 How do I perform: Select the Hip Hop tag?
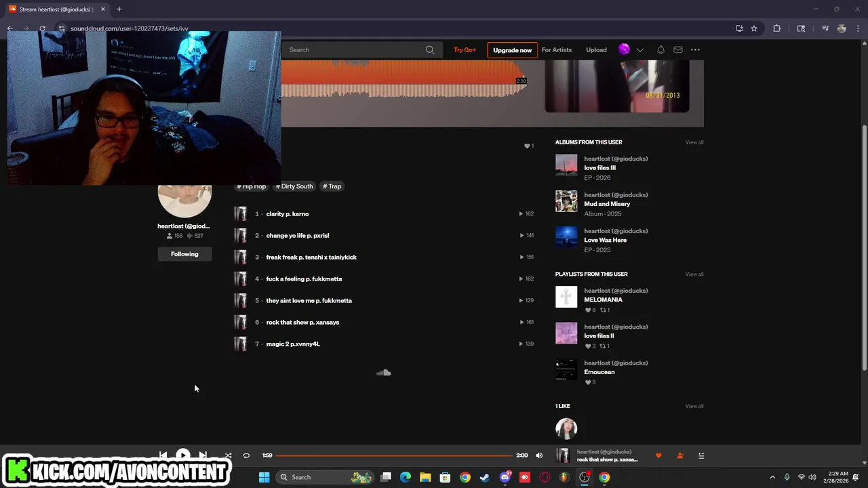tap(252, 186)
